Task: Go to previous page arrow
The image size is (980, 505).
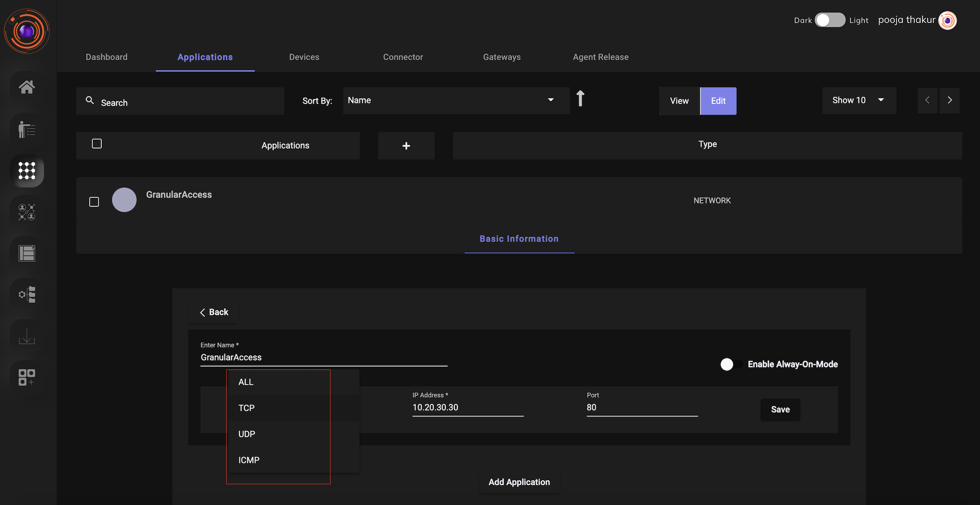Action: click(927, 100)
